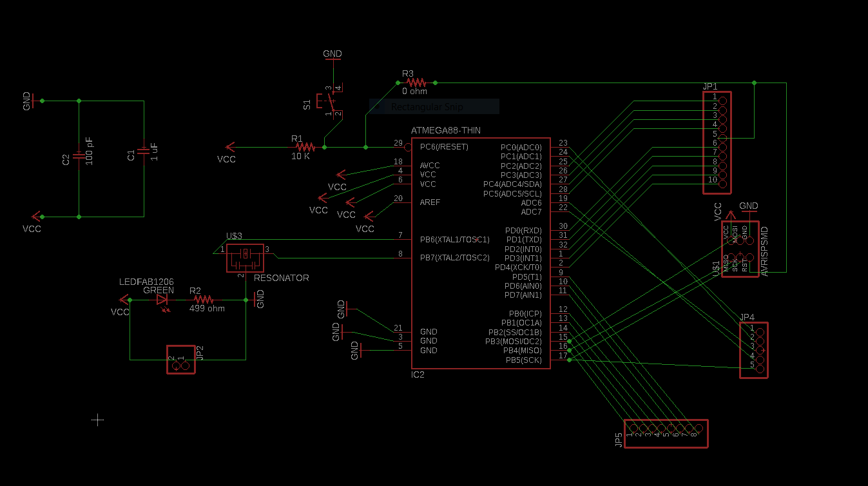The image size is (868, 486).
Task: Click the RESONATOR component U$3
Action: tap(245, 258)
